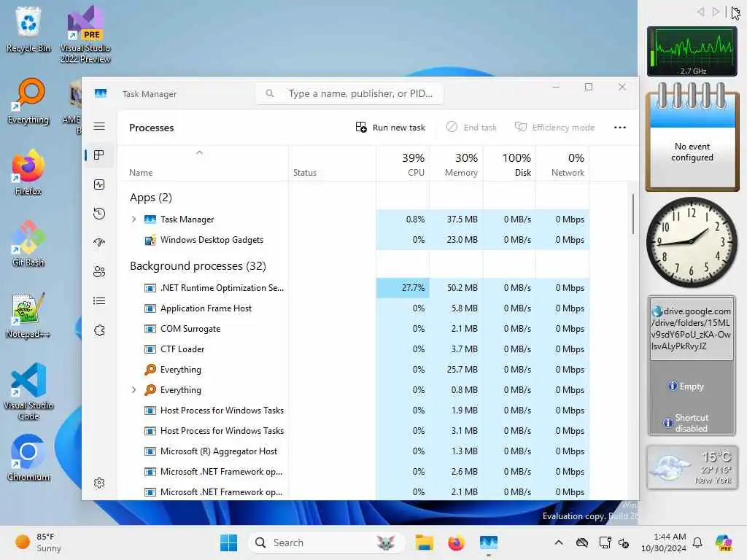The height and width of the screenshot is (560, 747).
Task: Sort by the Network column header
Action: [x=562, y=164]
